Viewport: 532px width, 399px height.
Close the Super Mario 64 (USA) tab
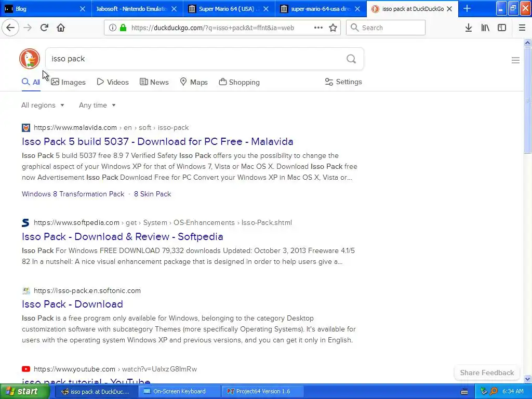click(266, 9)
